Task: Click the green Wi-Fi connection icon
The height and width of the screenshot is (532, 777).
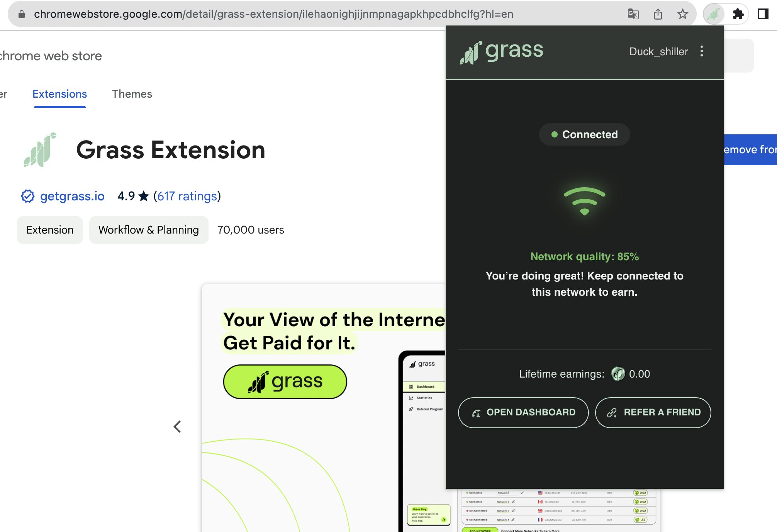Action: [x=584, y=201]
